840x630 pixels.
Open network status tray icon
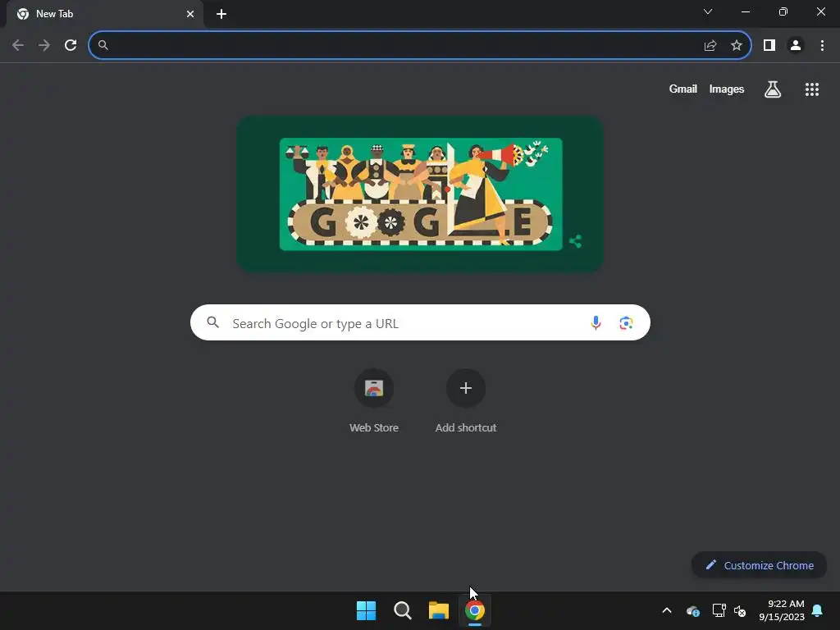719,610
